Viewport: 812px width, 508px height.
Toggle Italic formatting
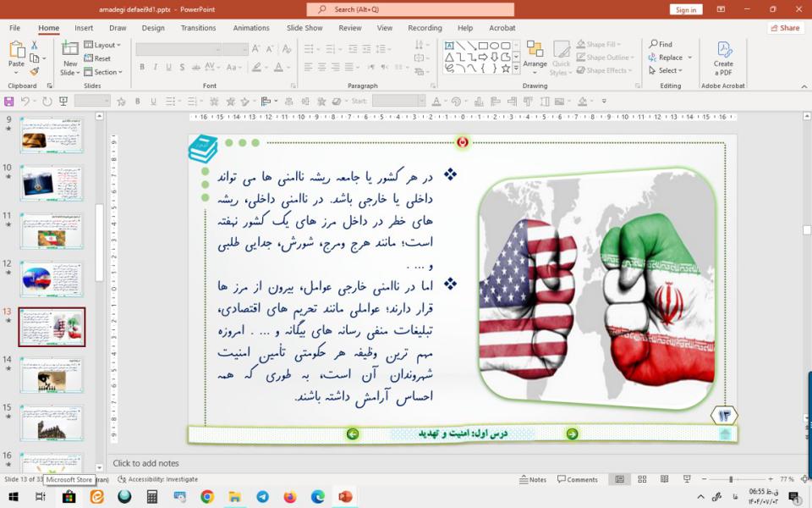point(156,67)
